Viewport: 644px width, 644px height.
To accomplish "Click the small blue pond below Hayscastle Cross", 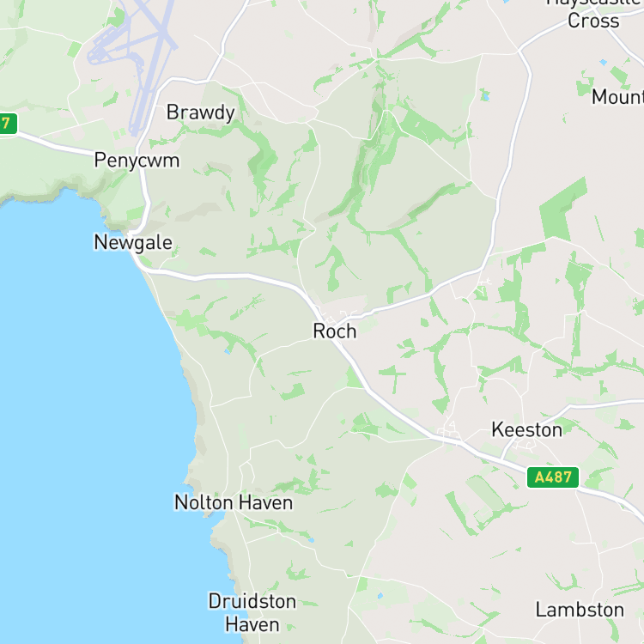I will pos(603,63).
